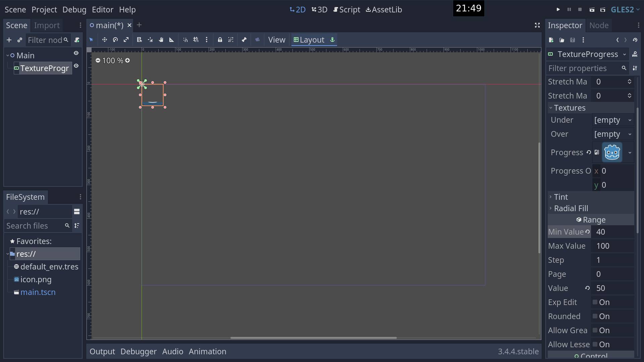The image size is (644, 362).
Task: Open the Editor menu
Action: pos(103,9)
